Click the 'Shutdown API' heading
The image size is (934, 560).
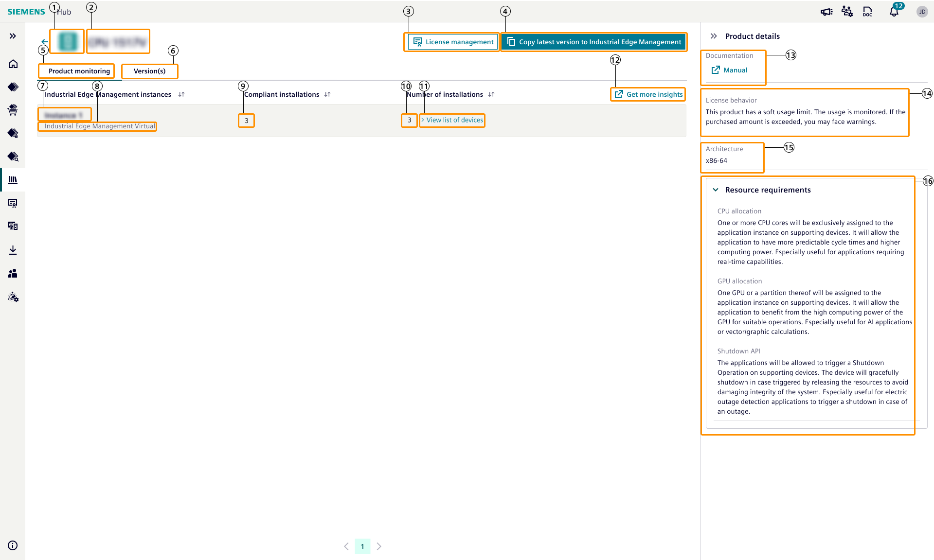739,351
